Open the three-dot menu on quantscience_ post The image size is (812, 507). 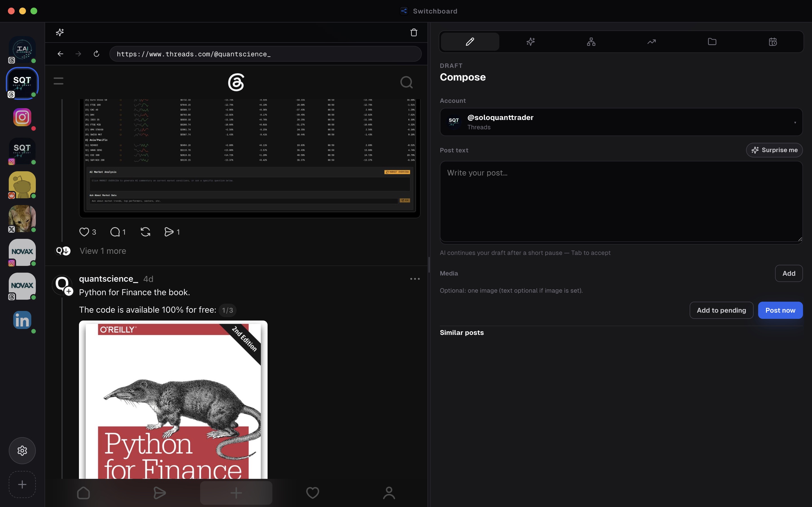415,279
